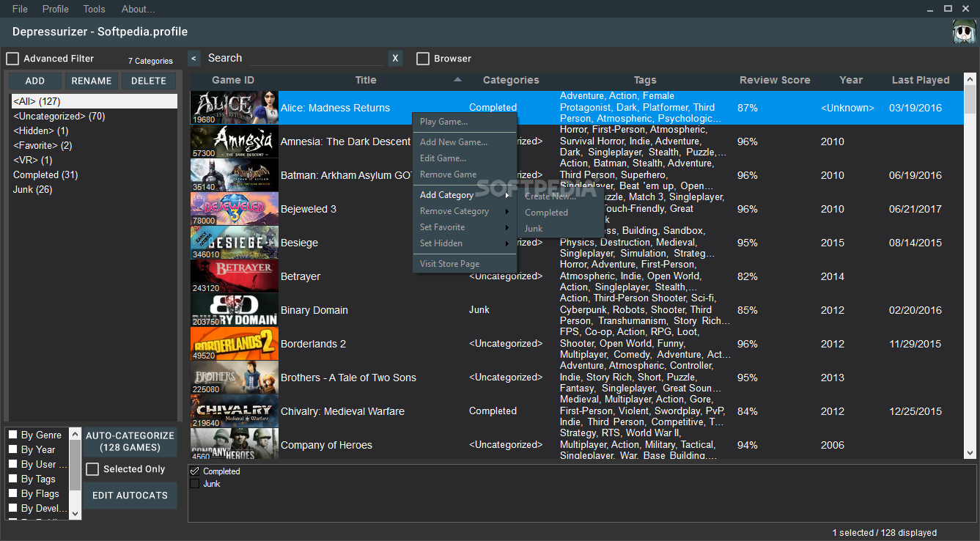
Task: Click the Betrayer game banner thumbnail
Action: click(235, 276)
